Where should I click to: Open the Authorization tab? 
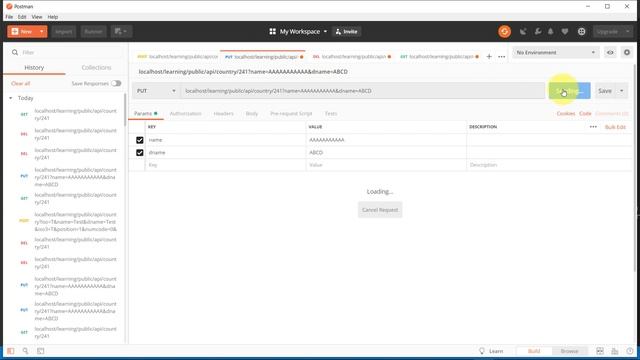point(185,113)
